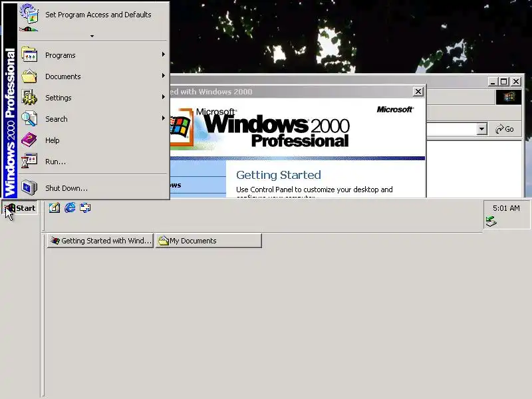Click the Programs folder icon
532x399 pixels.
[29, 55]
